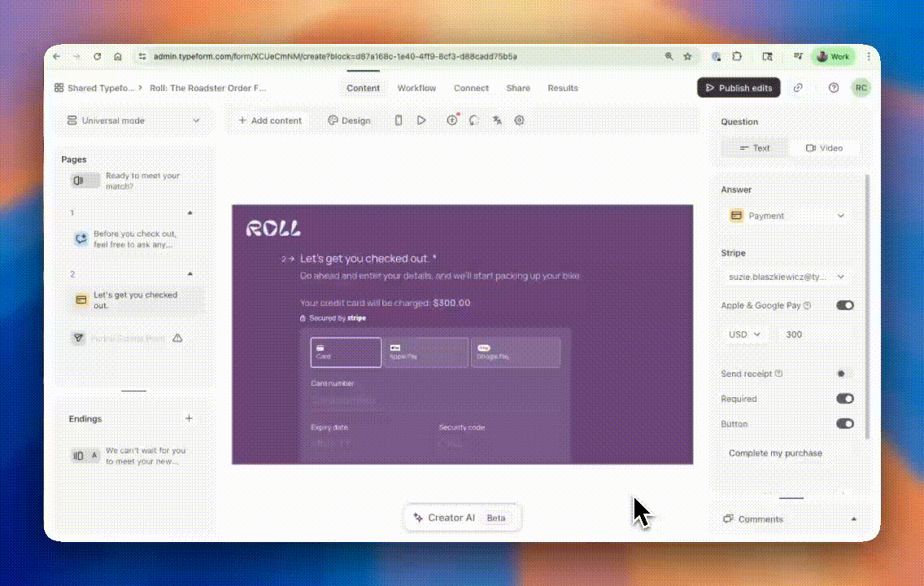Screen dimensions: 924x586
Task: Click Add content button
Action: click(270, 120)
